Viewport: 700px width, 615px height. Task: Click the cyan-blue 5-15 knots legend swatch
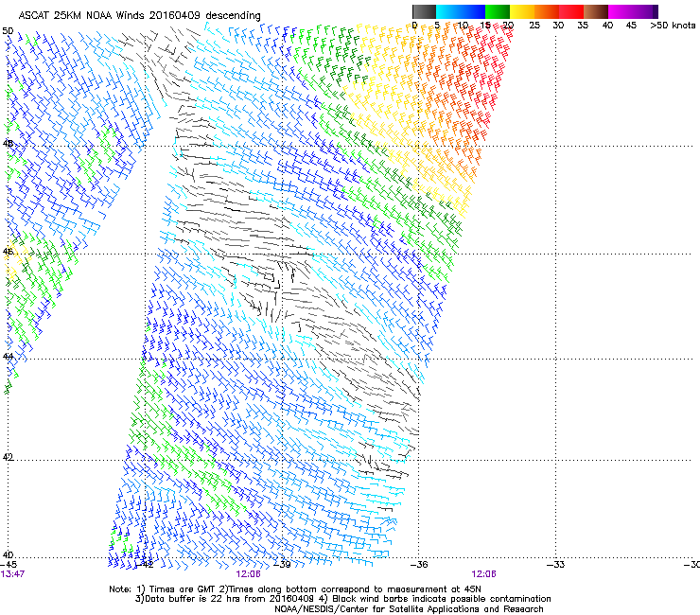(x=461, y=11)
